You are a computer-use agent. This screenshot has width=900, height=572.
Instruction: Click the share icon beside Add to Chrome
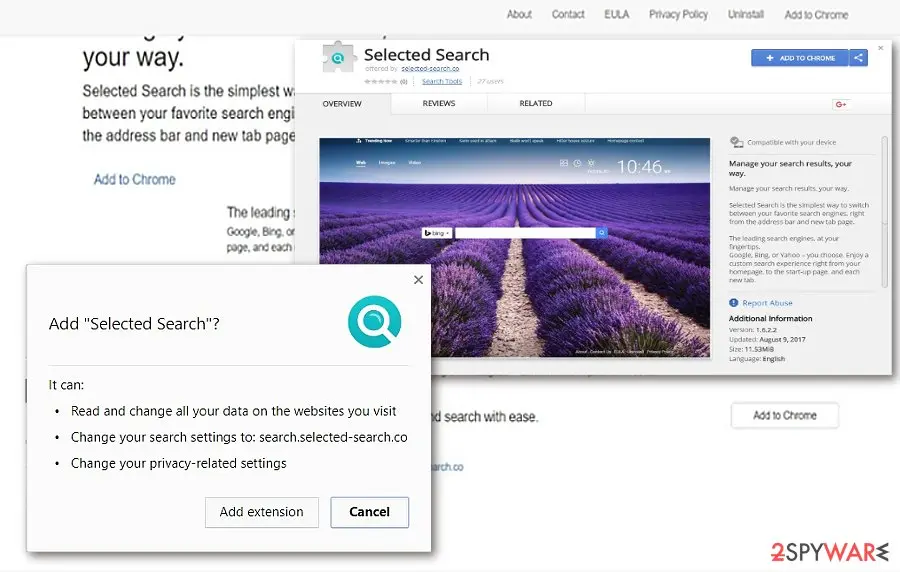coord(859,57)
